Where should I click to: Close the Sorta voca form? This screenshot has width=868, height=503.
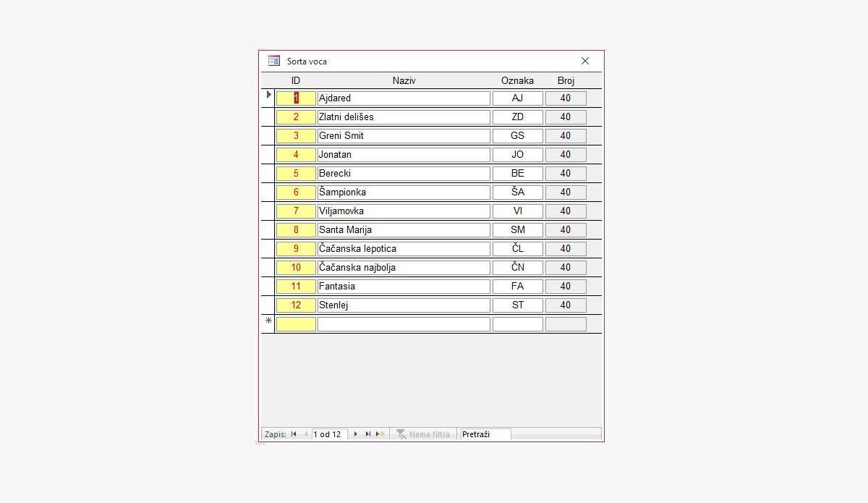pyautogui.click(x=585, y=61)
